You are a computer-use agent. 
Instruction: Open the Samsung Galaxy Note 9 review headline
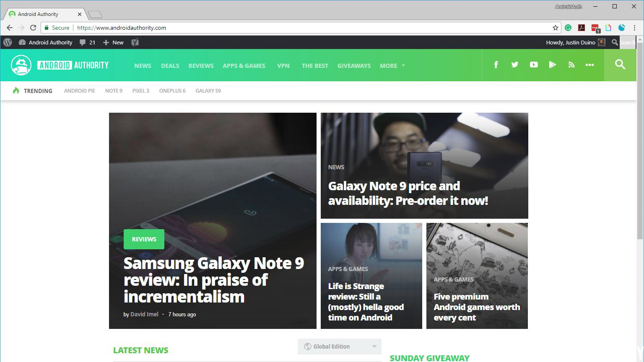pos(214,279)
